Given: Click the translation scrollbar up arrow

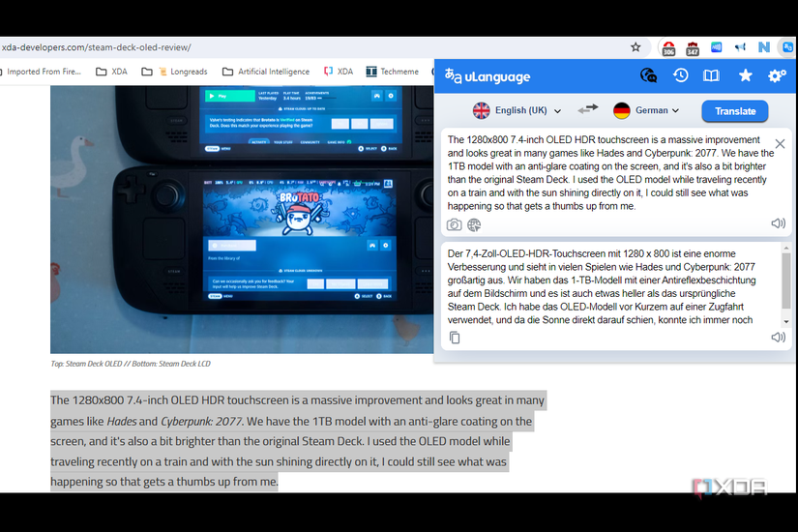Looking at the screenshot, I should [x=786, y=248].
